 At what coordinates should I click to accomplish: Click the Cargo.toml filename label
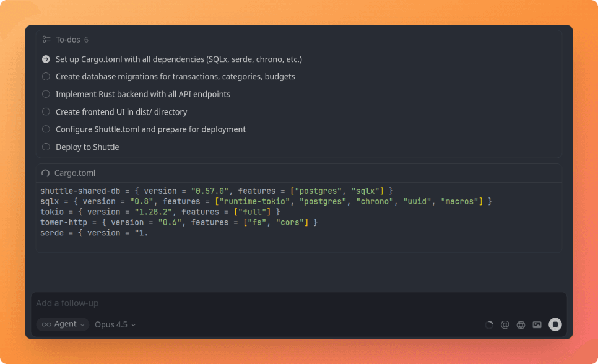click(74, 173)
